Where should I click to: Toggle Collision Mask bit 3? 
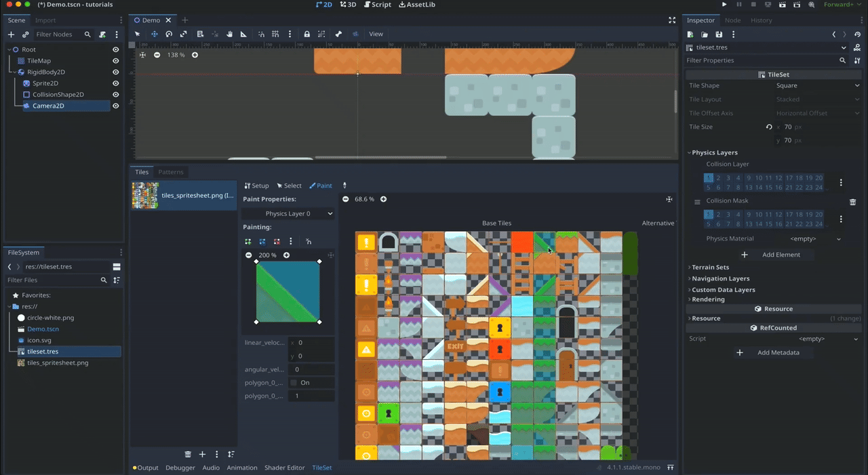point(728,215)
